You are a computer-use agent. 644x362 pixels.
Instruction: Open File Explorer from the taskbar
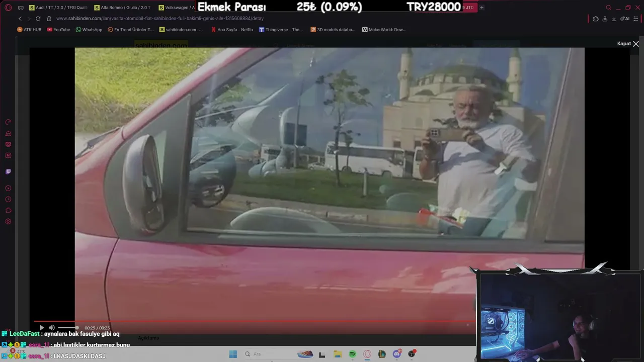(338, 354)
